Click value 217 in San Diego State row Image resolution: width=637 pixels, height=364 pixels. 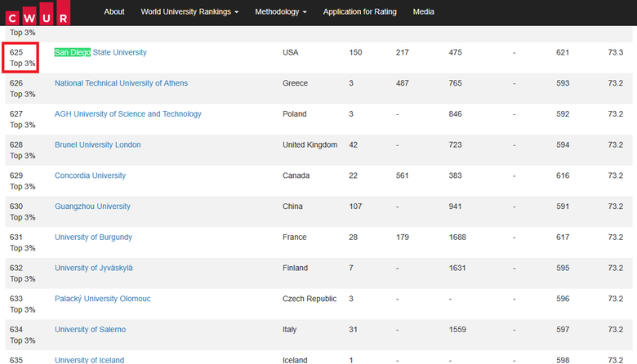tap(402, 52)
